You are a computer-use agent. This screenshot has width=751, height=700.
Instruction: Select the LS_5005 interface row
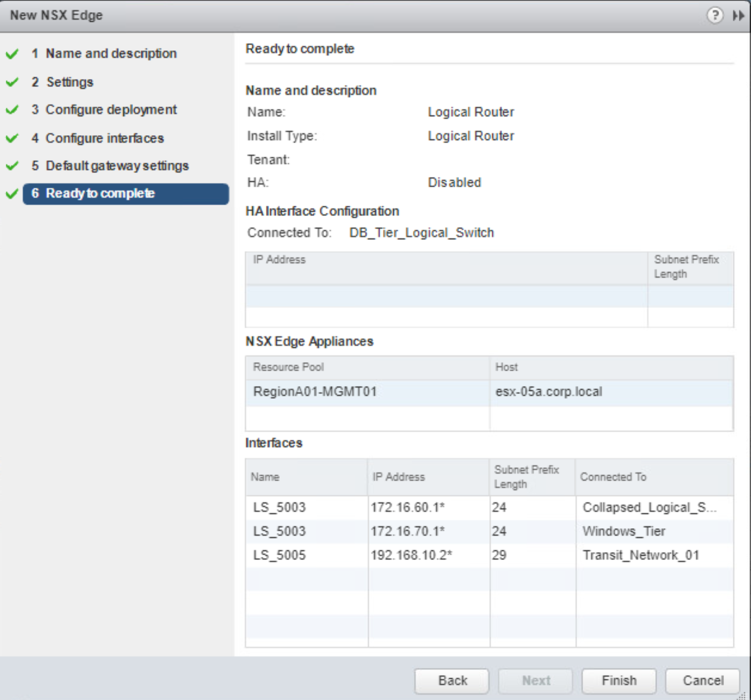(371, 555)
